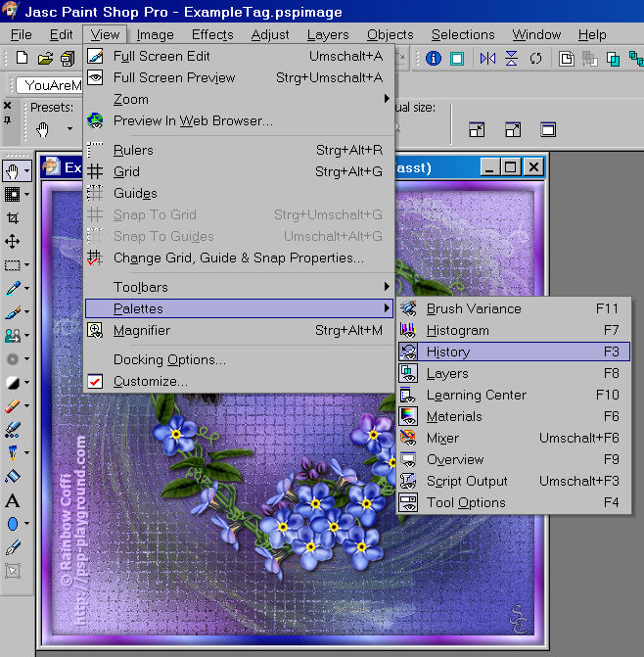Choose Full Screen Edit
The width and height of the screenshot is (644, 657).
coord(239,56)
